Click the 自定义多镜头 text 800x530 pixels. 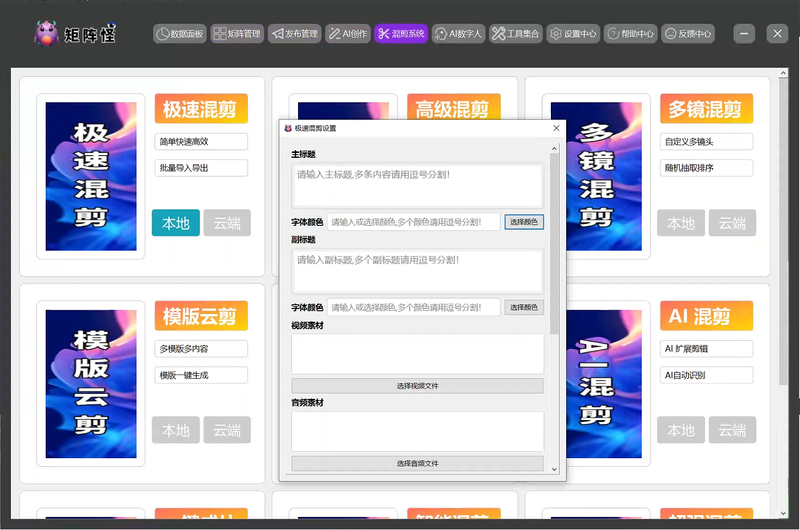pos(689,142)
